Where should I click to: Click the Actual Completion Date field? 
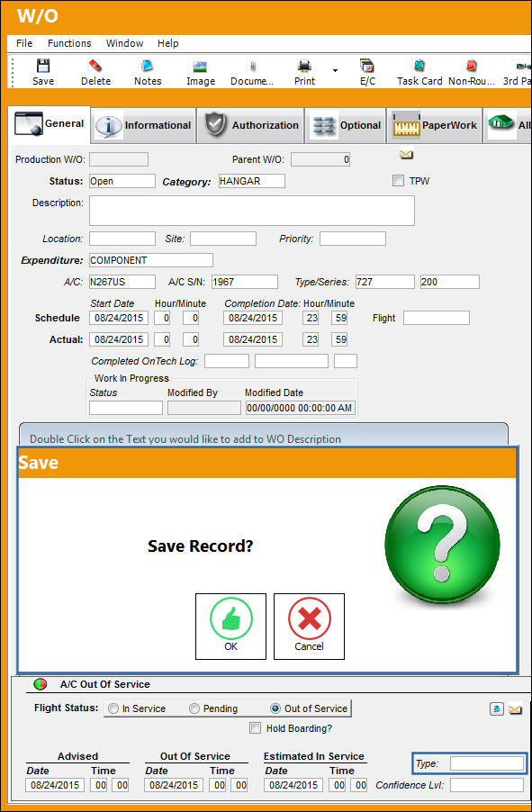(x=253, y=339)
